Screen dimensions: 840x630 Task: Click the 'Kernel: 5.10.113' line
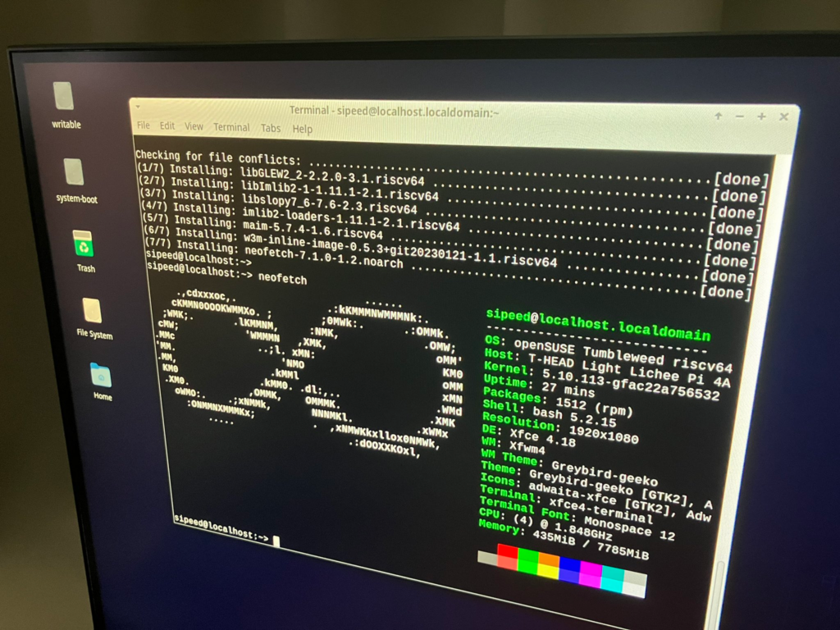(600, 381)
